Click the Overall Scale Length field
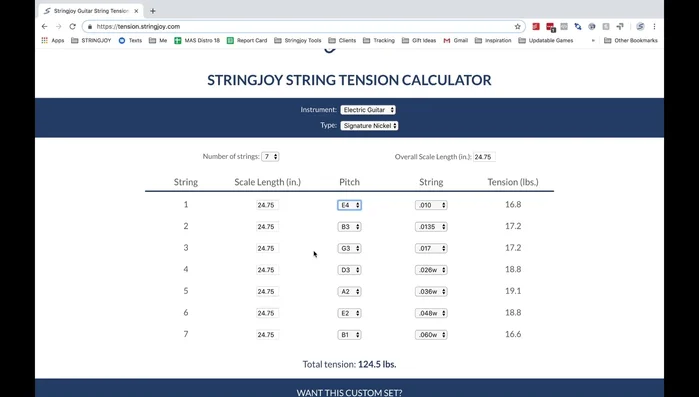This screenshot has width=699, height=397. 484,157
